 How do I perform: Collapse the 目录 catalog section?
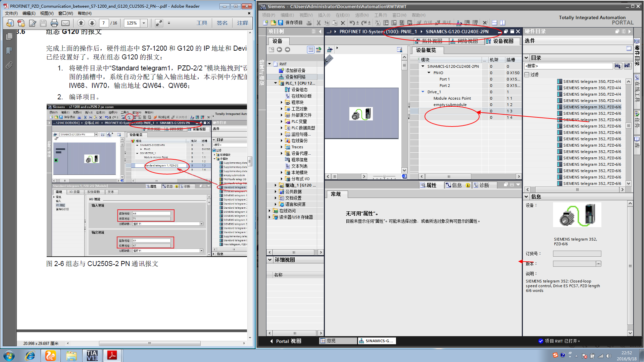[x=527, y=58]
